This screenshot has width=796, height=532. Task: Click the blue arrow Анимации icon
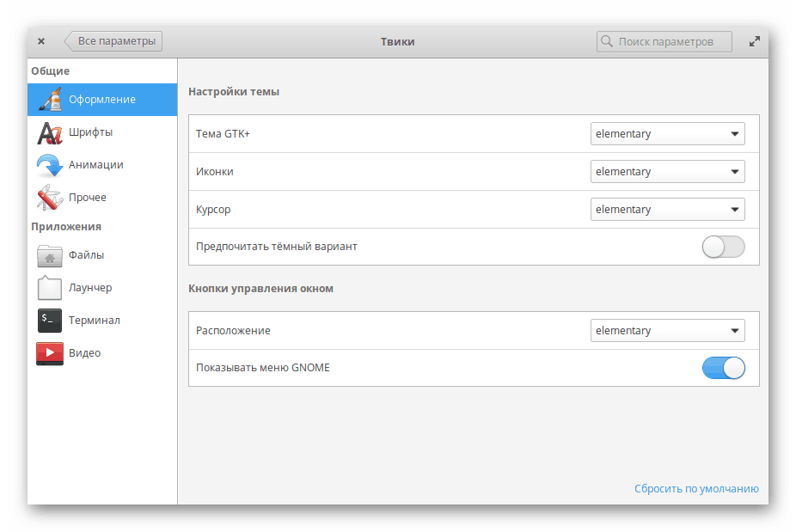coord(50,165)
